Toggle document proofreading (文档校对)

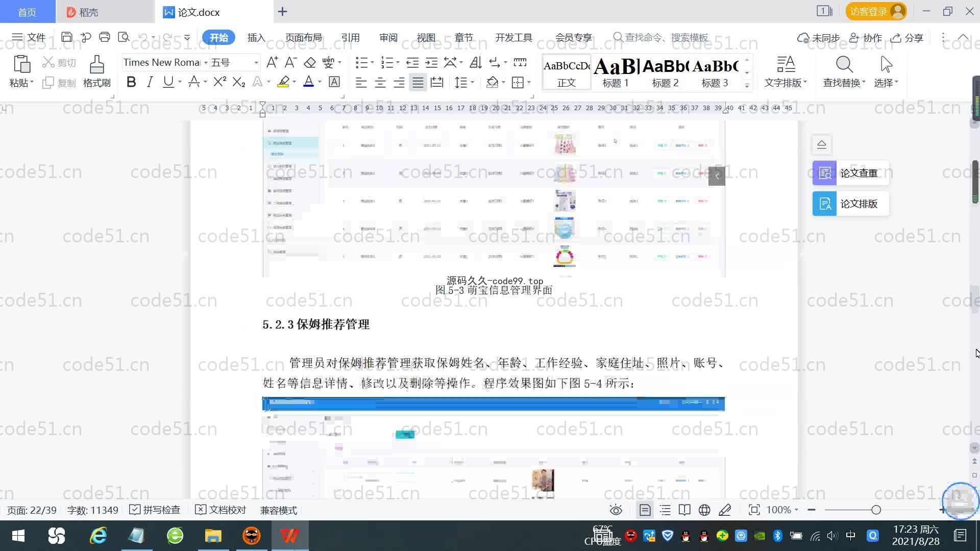click(x=220, y=510)
